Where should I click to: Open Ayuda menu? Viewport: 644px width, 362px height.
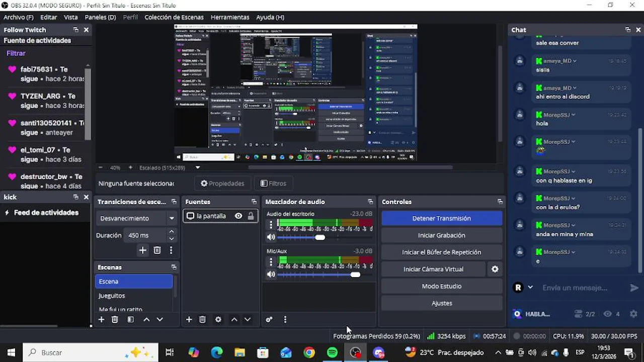tap(270, 17)
